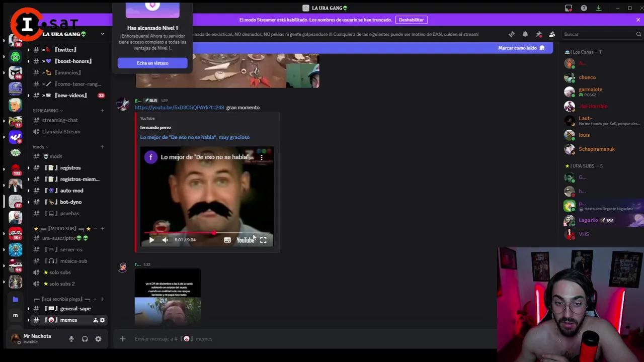Click 'Echa un vistazo' button

coord(152,63)
